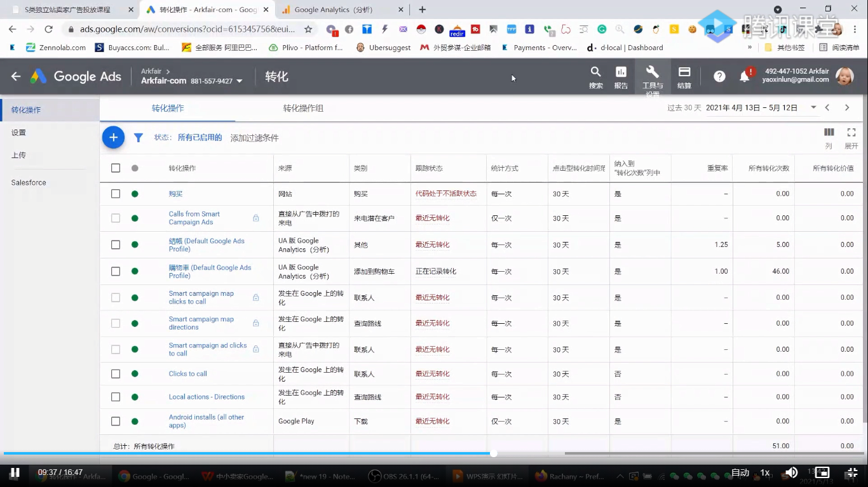Screen dimensions: 868x487
Task: Click the pause playback control at bottom left
Action: 15,472
